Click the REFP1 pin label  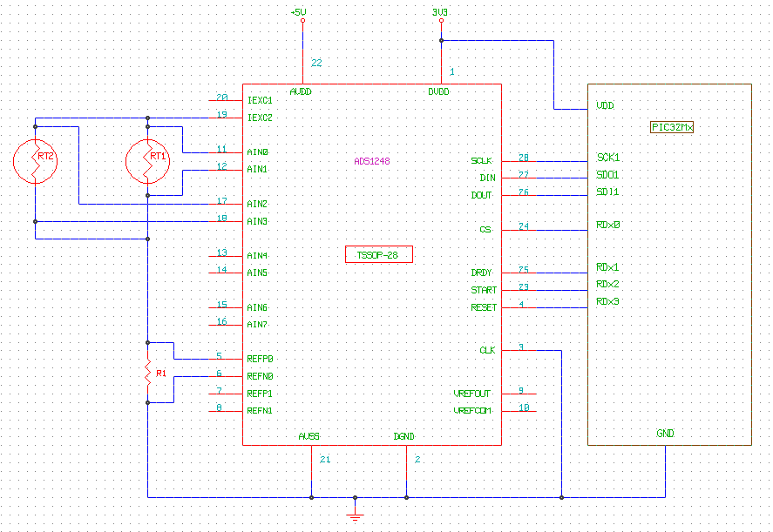(x=260, y=394)
